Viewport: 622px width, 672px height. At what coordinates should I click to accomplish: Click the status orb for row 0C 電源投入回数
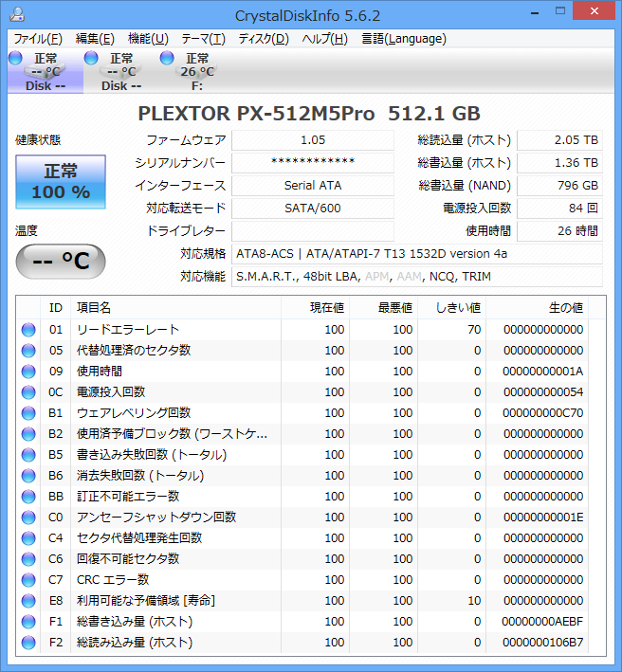coord(28,392)
